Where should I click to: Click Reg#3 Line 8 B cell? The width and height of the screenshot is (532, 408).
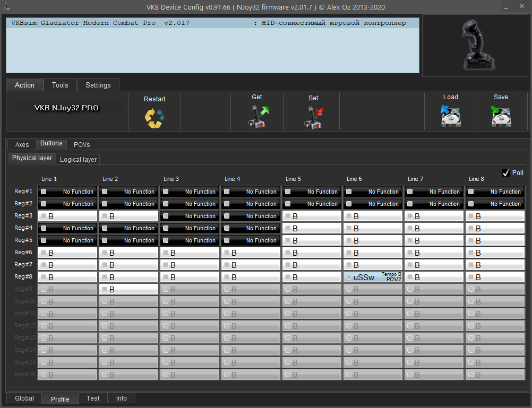[x=495, y=216]
